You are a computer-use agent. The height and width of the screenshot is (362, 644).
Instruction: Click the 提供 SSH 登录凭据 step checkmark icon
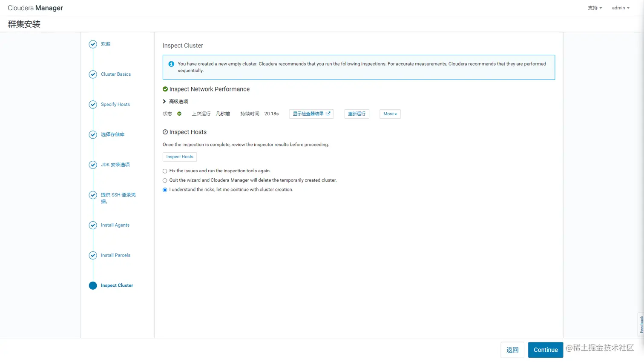click(x=93, y=195)
